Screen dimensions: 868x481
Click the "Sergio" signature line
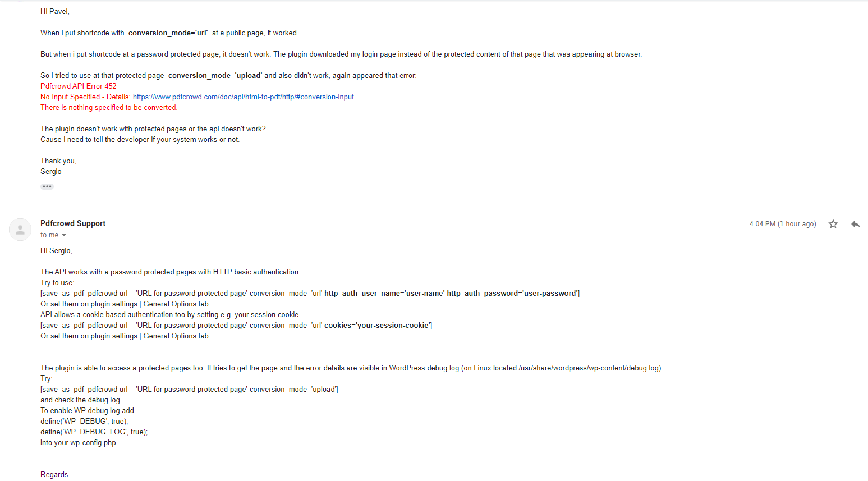[51, 172]
